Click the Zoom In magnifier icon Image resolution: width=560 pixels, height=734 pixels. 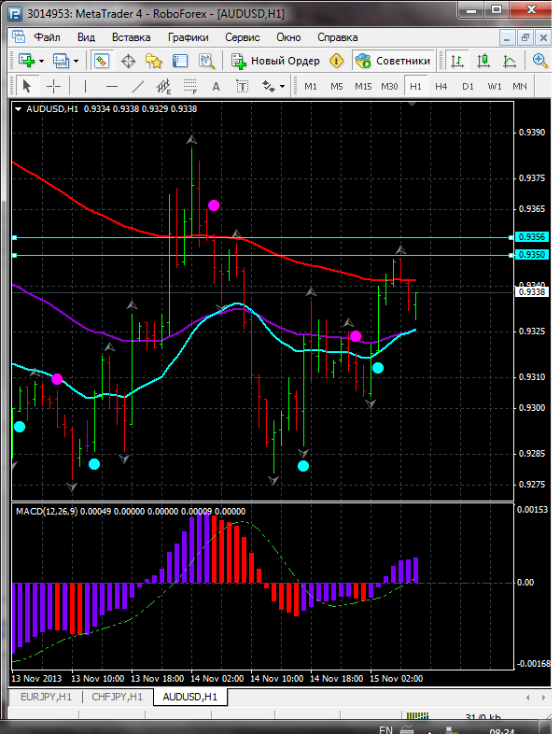(x=539, y=61)
